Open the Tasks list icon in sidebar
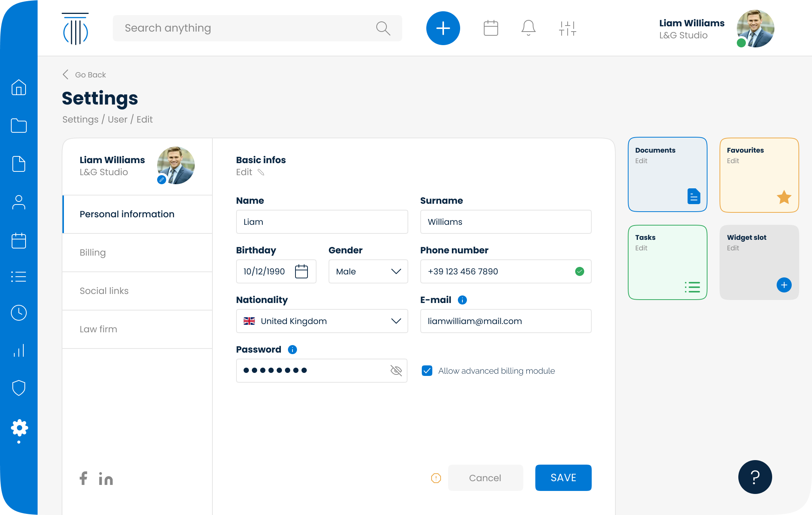Image resolution: width=812 pixels, height=515 pixels. tap(19, 277)
